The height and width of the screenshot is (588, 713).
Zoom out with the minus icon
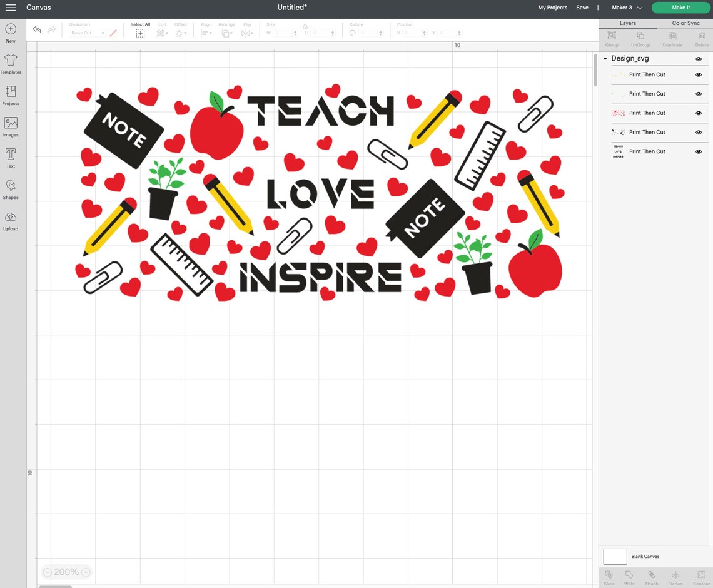[x=48, y=572]
